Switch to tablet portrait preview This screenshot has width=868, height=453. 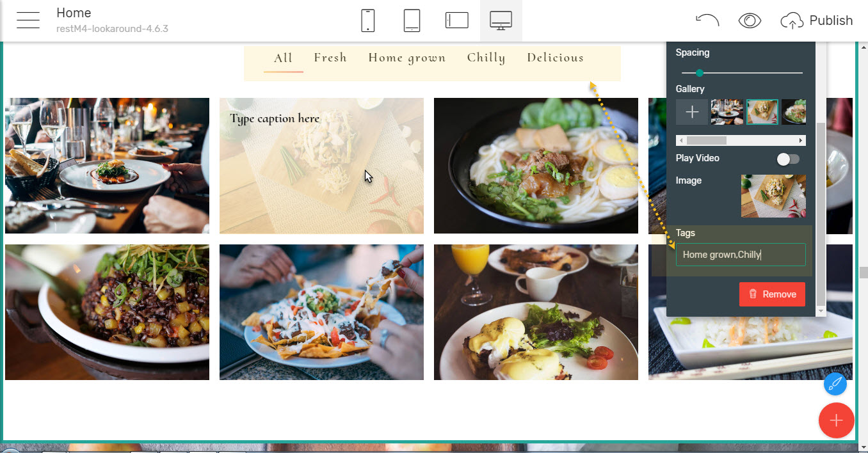pyautogui.click(x=412, y=20)
